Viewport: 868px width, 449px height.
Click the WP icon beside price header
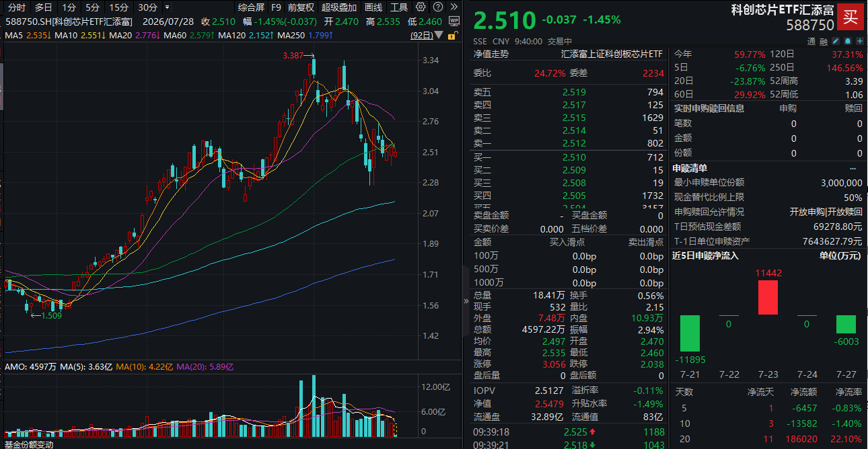[x=454, y=22]
